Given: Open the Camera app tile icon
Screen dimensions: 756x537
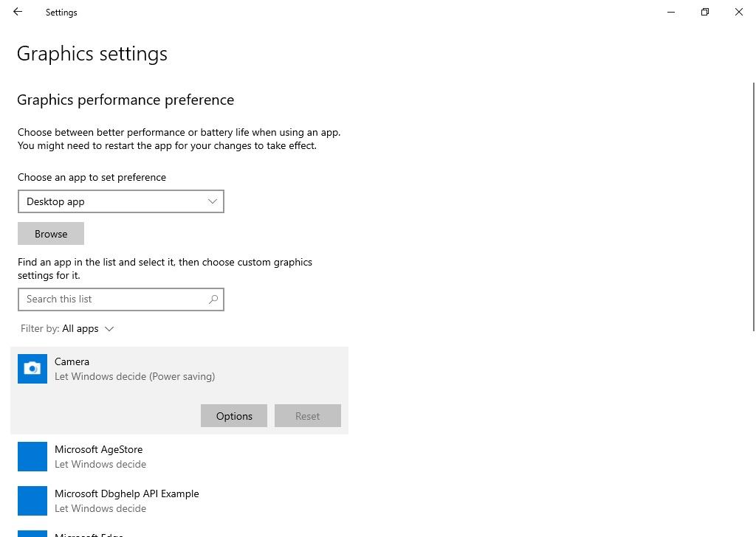Looking at the screenshot, I should click(32, 368).
